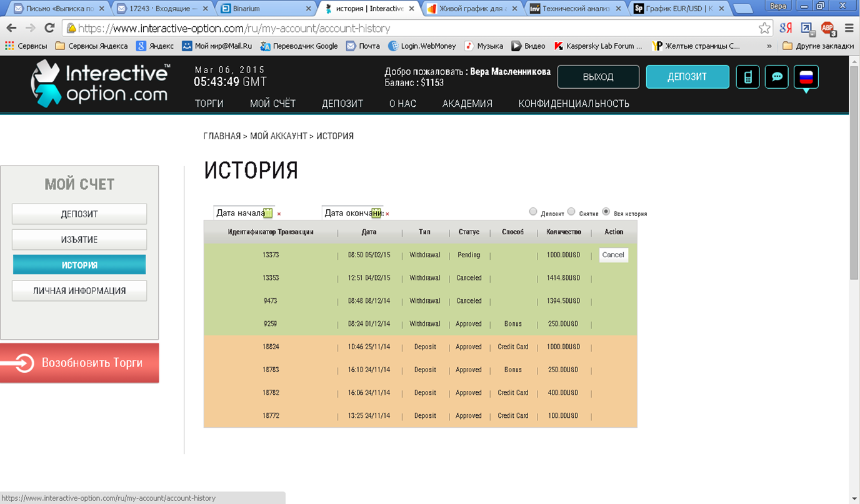Cancel the pending withdrawal 13373
The image size is (860, 504).
tap(613, 255)
